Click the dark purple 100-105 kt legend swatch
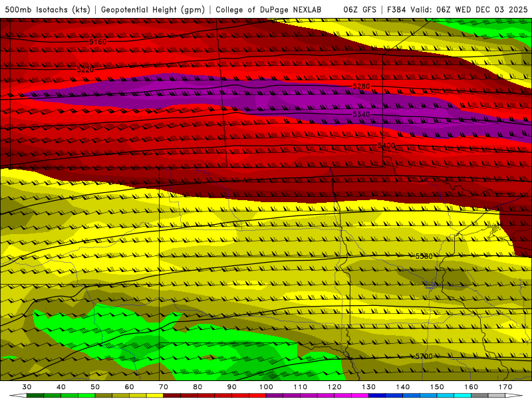The width and height of the screenshot is (532, 399). click(275, 396)
